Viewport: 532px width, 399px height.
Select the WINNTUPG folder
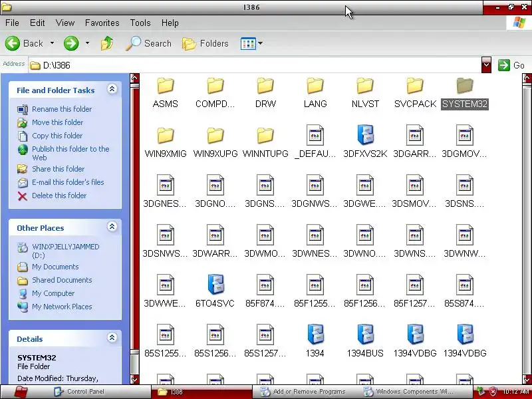pyautogui.click(x=265, y=142)
